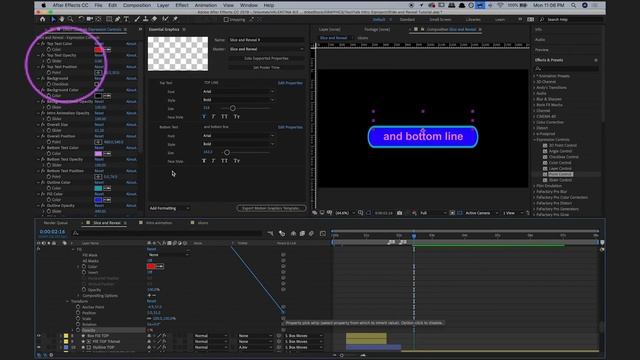Click Edit Properties link for Top Text
The image size is (640, 360).
290,83
